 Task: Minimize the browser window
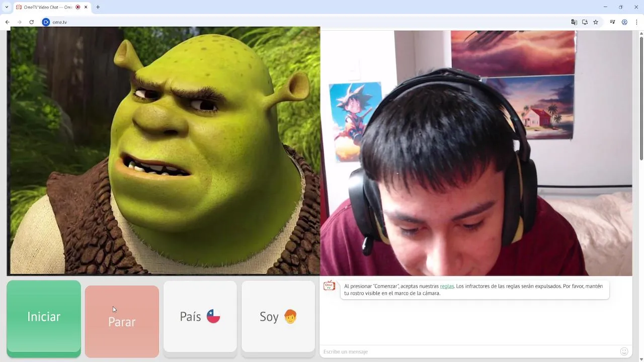click(x=605, y=7)
